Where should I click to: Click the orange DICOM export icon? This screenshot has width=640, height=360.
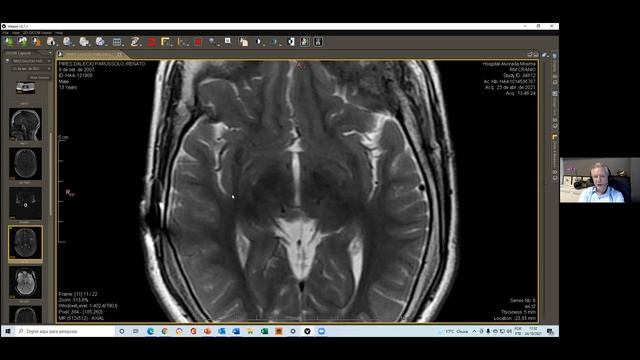[37, 42]
